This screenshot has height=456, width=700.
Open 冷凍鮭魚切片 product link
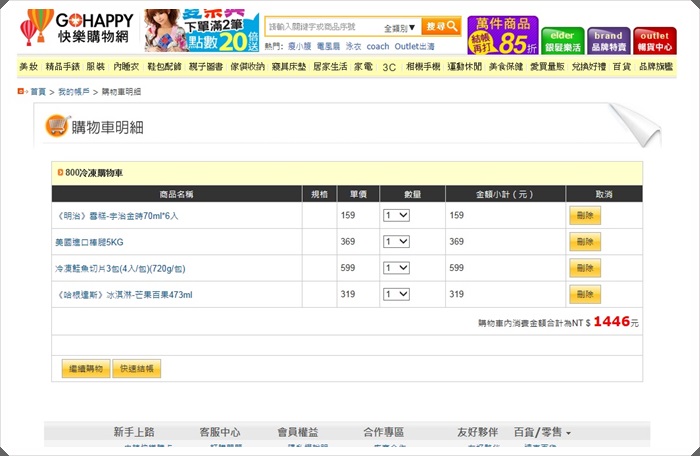(120, 269)
